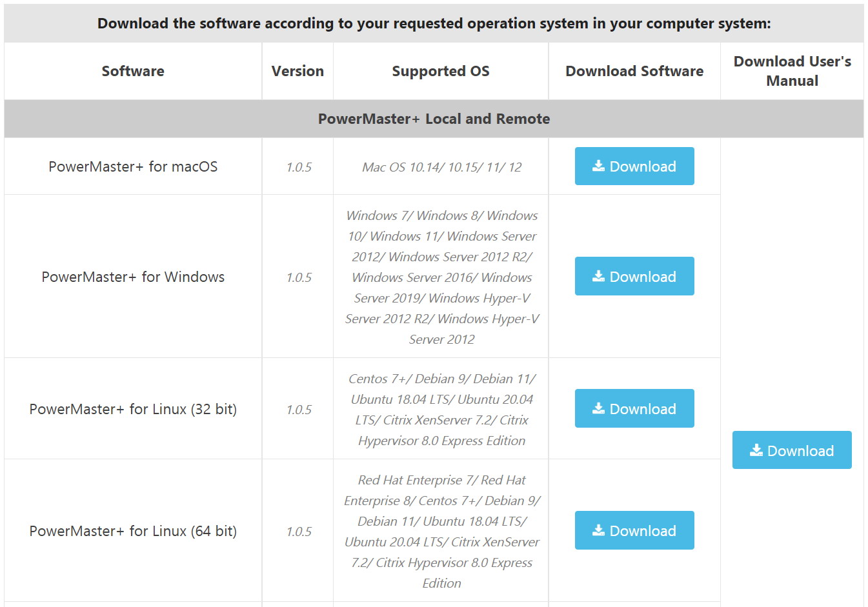868x607 pixels.
Task: Click the Download User's Manual header
Action: click(792, 71)
